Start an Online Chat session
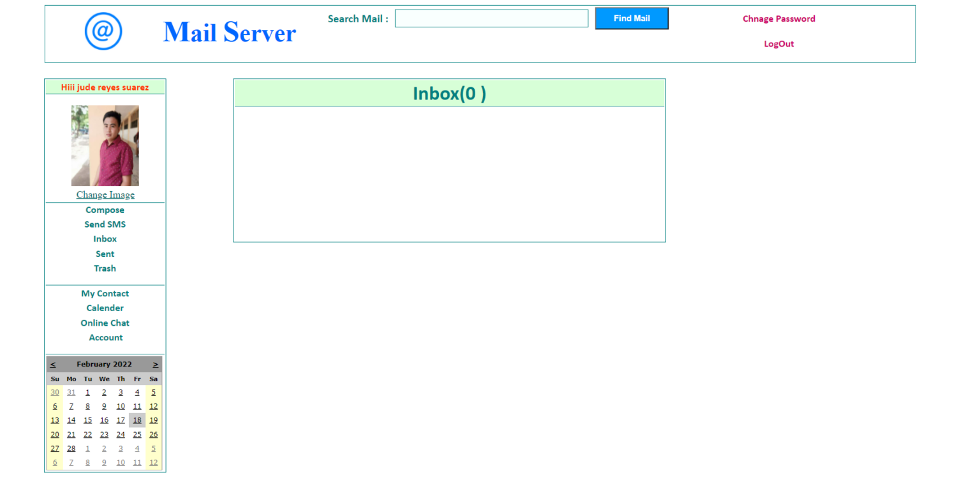This screenshot has width=980, height=501. (x=105, y=323)
